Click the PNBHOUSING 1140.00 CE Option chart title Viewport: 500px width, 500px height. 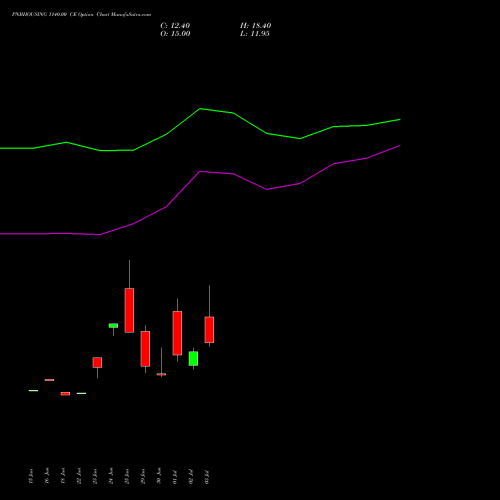(81, 15)
